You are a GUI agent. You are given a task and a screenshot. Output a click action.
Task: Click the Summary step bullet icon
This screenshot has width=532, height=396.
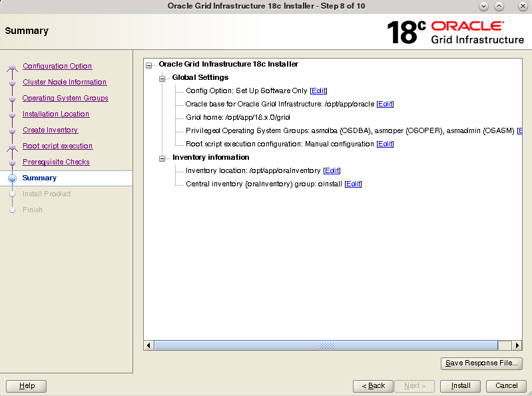(12, 178)
